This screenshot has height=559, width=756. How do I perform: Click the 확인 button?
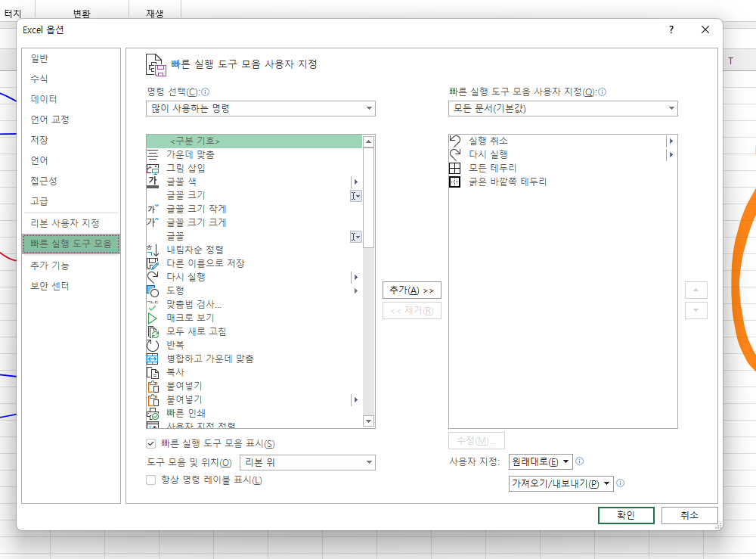tap(626, 515)
